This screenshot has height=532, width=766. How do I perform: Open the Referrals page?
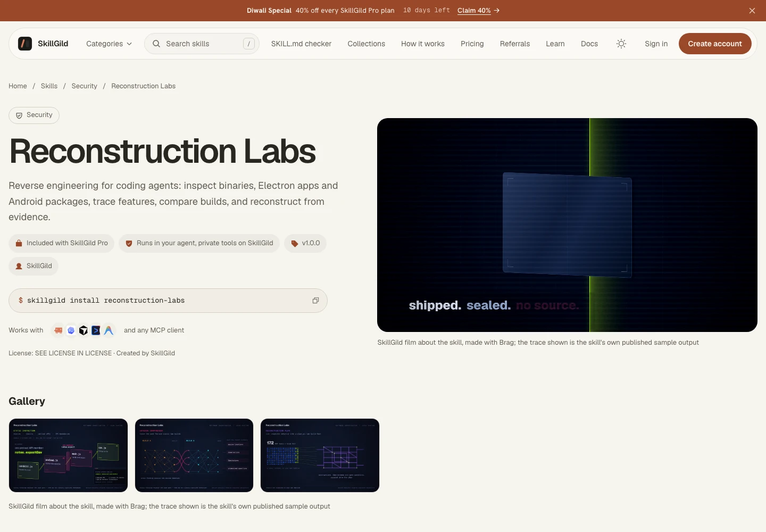[515, 44]
